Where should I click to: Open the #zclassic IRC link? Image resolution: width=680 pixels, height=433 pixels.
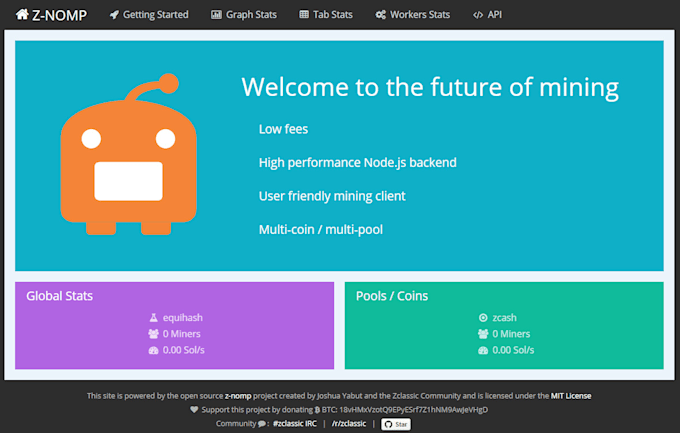coord(295,423)
